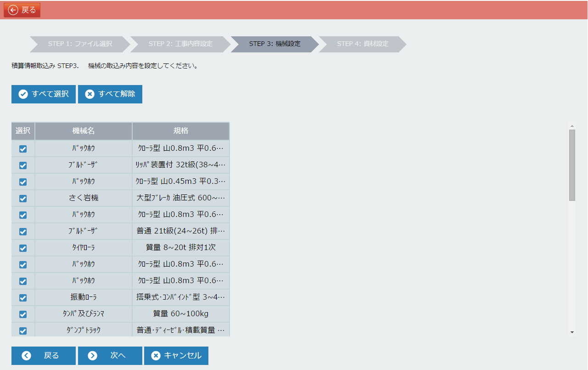Toggle the ﾀﾝﾊﾟ及びﾗﾝﾏ row checkbox
Image resolution: width=588 pixels, height=370 pixels.
[x=23, y=314]
